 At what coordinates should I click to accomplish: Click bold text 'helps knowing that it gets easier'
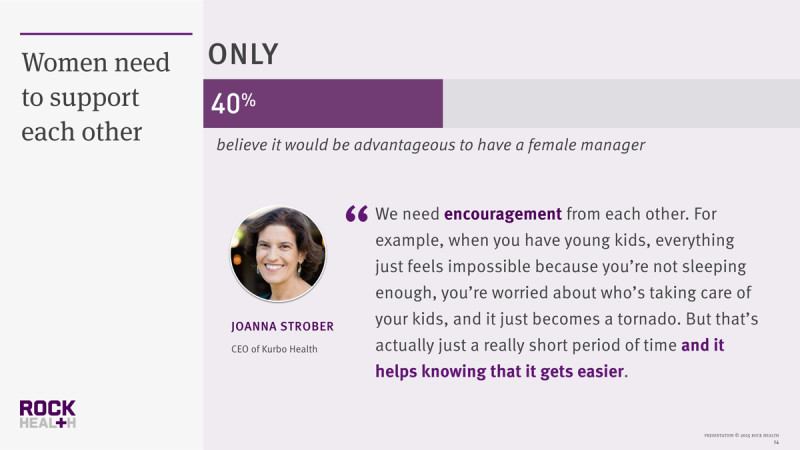point(499,371)
